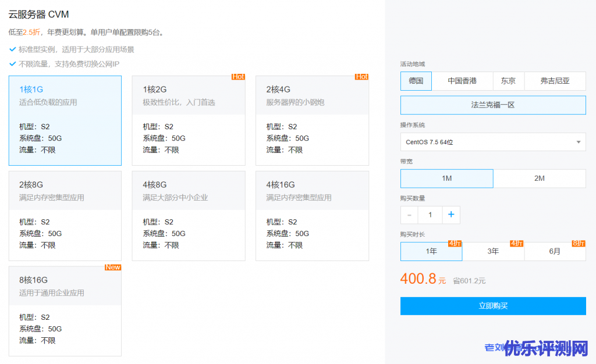The image size is (596, 364).
Task: Open the CentOS 7.5 64位 dropdown arrow
Action: pyautogui.click(x=578, y=142)
